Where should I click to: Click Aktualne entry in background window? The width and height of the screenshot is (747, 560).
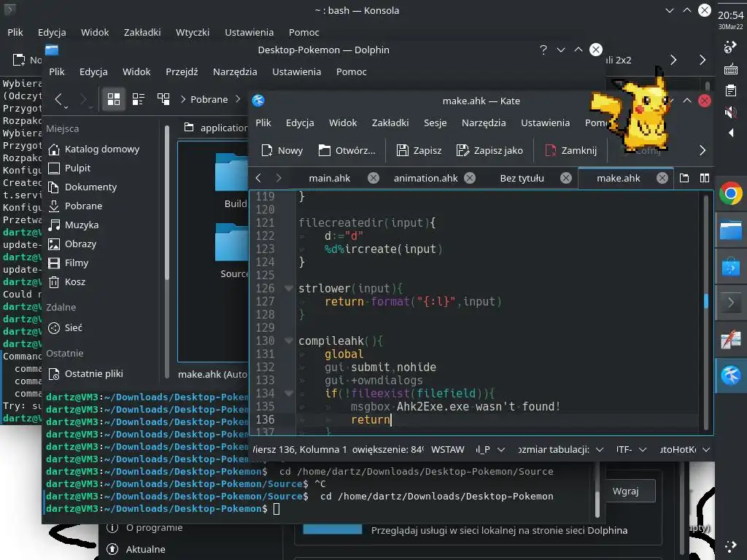click(x=136, y=549)
